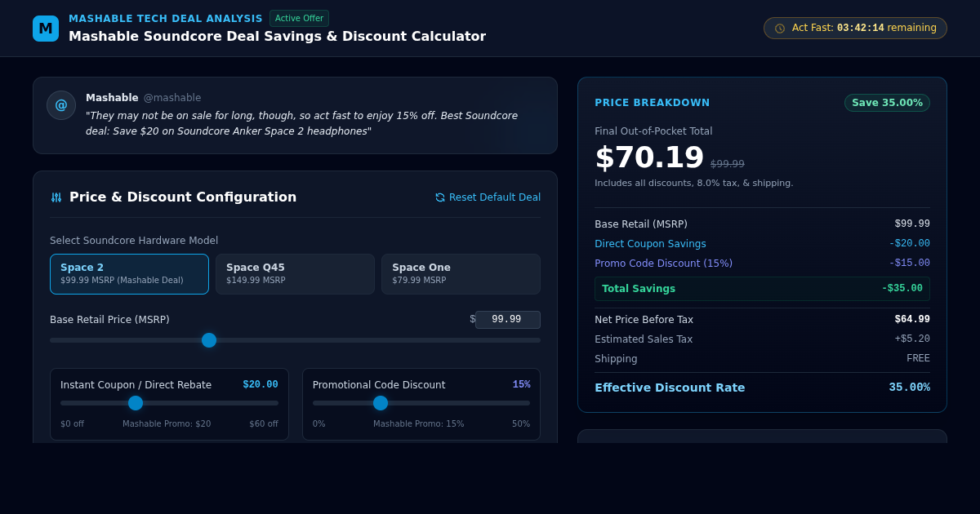Screen dimensions: 980x514
Task: Click the Save 35.00% badge
Action: (x=887, y=103)
